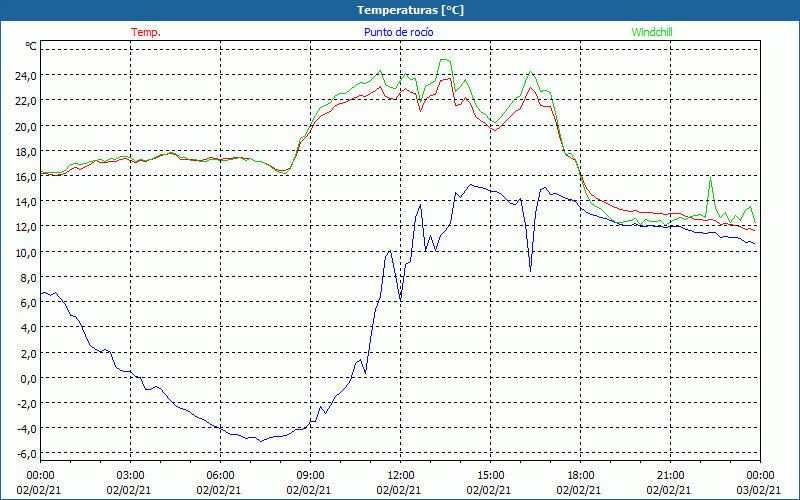Click the 21:00 time axis label
This screenshot has height=500, width=800.
670,475
